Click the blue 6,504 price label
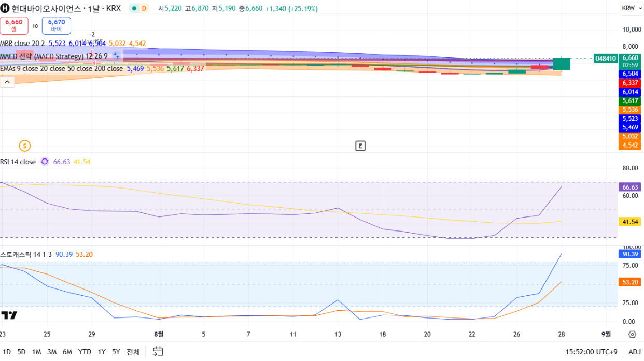The width and height of the screenshot is (644, 361). [631, 74]
